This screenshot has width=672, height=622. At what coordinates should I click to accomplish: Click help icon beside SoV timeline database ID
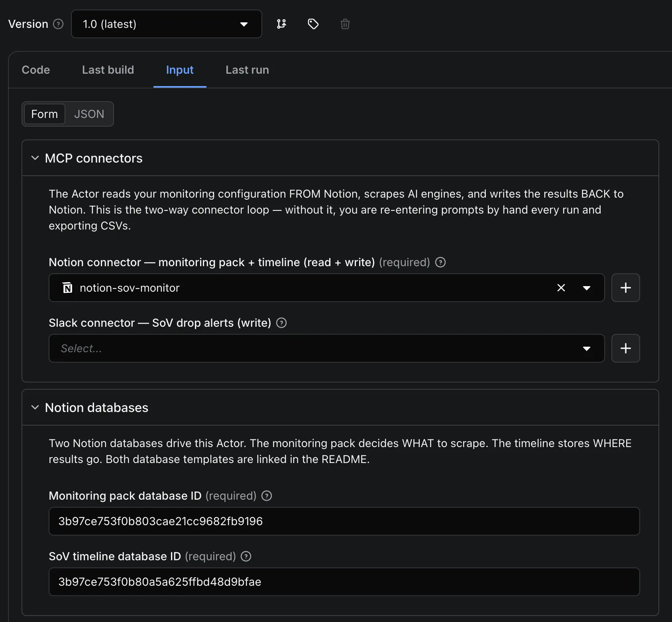pos(246,556)
